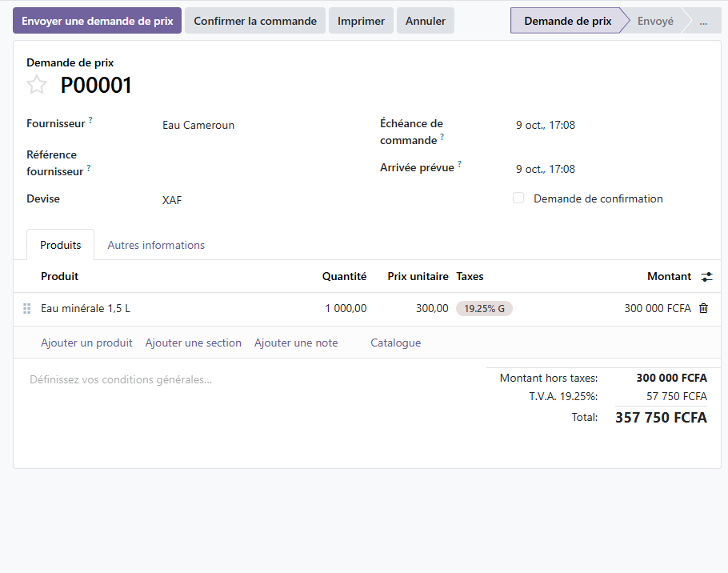Click Ajouter un produit link
The height and width of the screenshot is (573, 728).
(86, 343)
